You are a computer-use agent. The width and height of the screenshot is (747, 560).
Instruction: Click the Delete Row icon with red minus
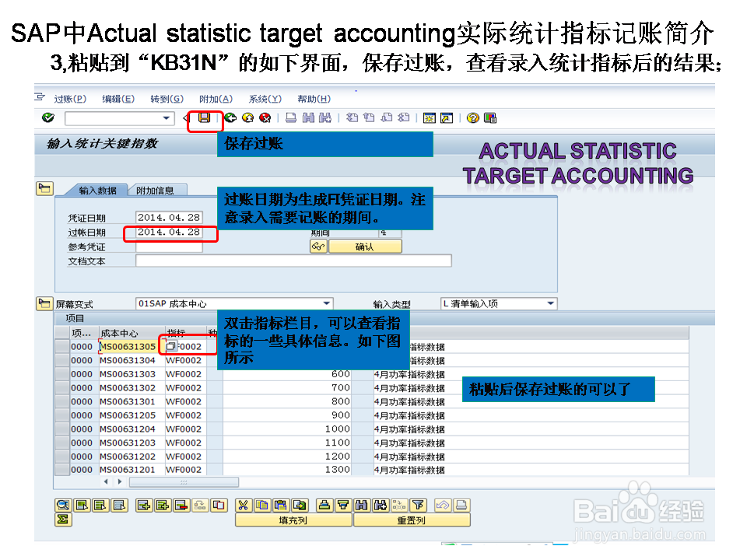181,506
